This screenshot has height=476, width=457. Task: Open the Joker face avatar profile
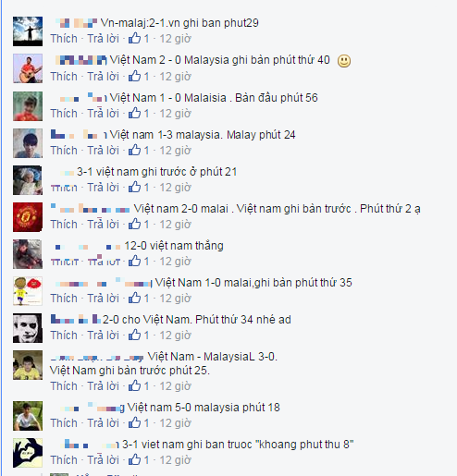click(x=28, y=328)
